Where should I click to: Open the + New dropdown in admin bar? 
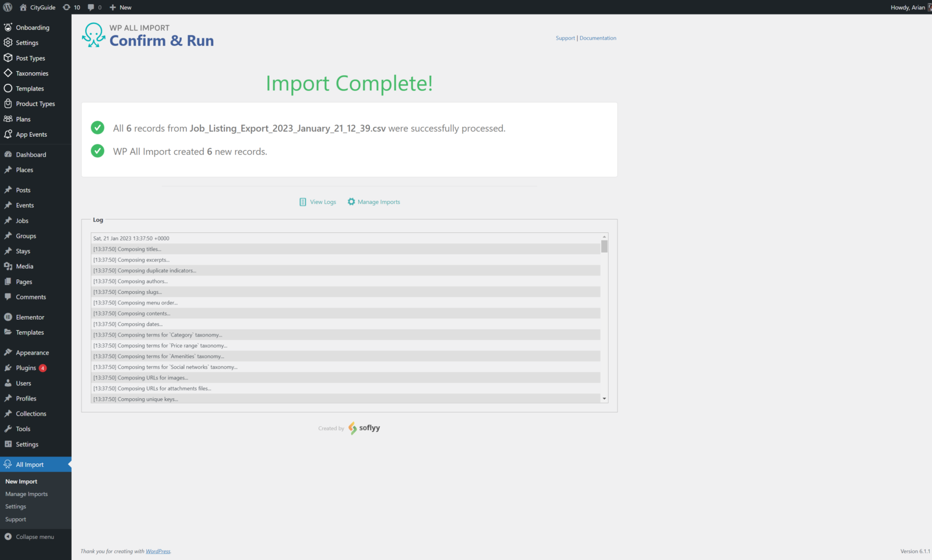[120, 7]
